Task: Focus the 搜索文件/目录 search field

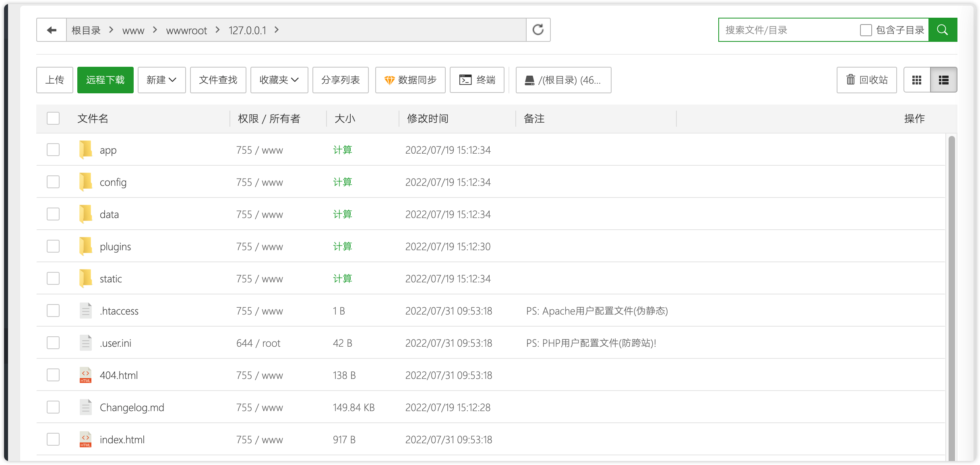Action: pos(789,30)
